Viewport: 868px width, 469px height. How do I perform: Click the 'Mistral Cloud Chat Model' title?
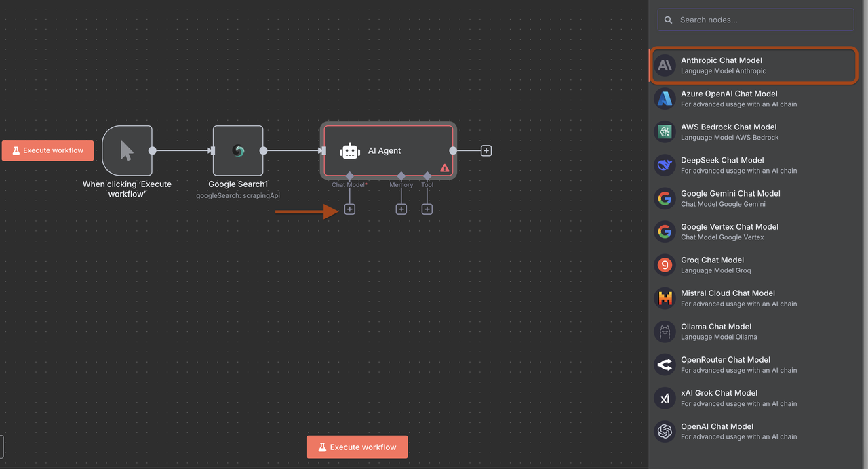[x=728, y=293]
